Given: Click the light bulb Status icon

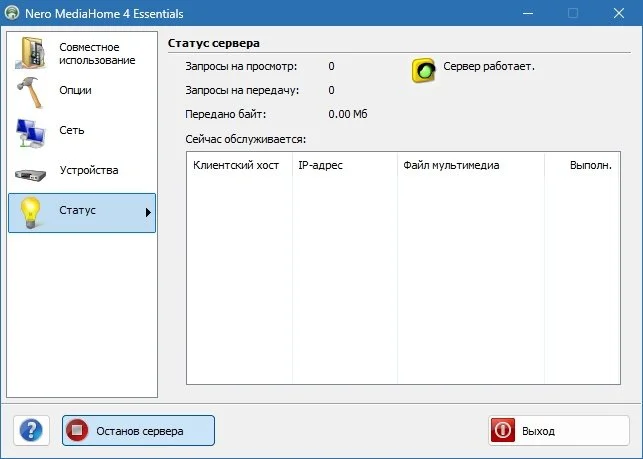Looking at the screenshot, I should (31, 212).
